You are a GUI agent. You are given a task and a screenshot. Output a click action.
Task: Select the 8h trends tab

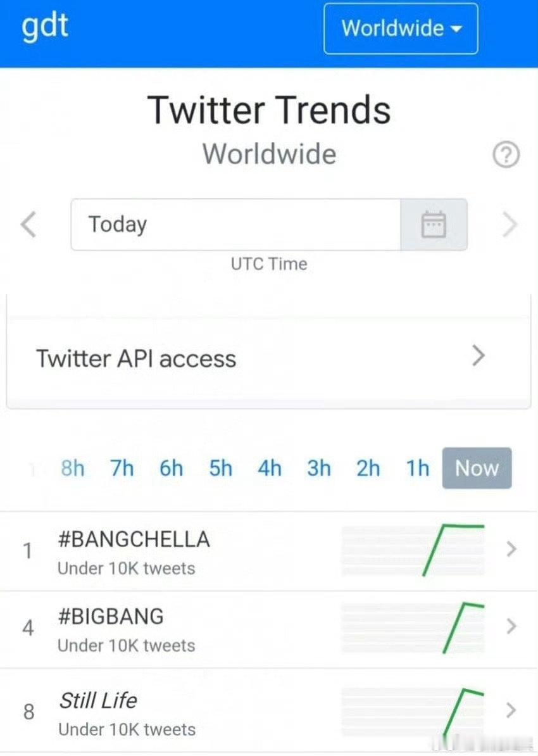pos(72,469)
